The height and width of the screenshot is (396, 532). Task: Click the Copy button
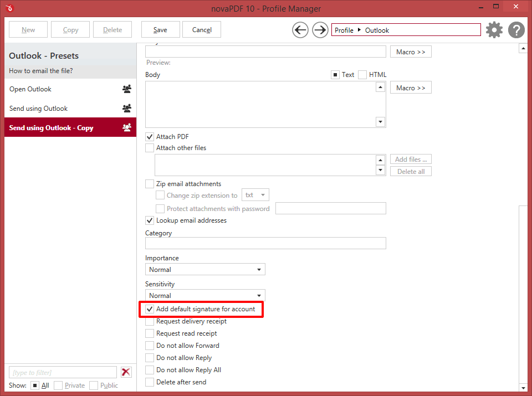[x=70, y=30]
